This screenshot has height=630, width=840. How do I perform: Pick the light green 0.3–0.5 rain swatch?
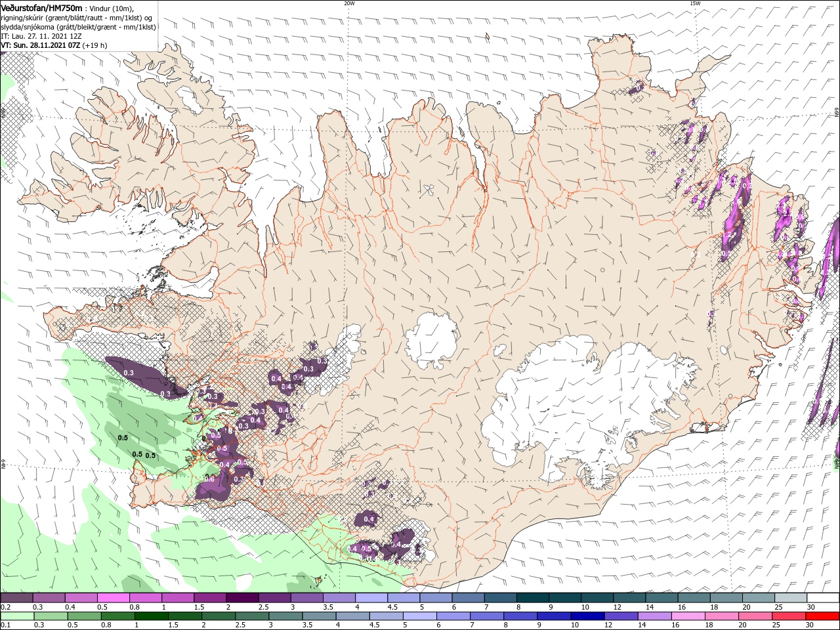(51, 616)
